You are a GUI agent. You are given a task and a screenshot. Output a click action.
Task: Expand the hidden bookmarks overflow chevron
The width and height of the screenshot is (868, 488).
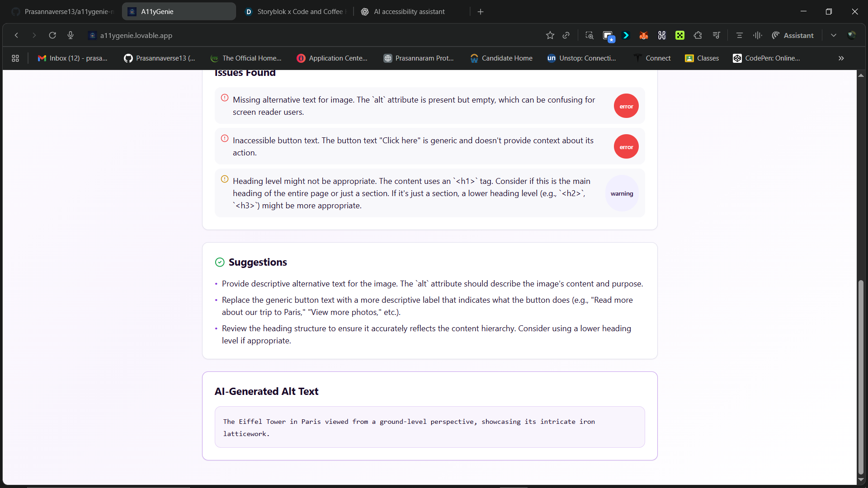[x=841, y=58]
